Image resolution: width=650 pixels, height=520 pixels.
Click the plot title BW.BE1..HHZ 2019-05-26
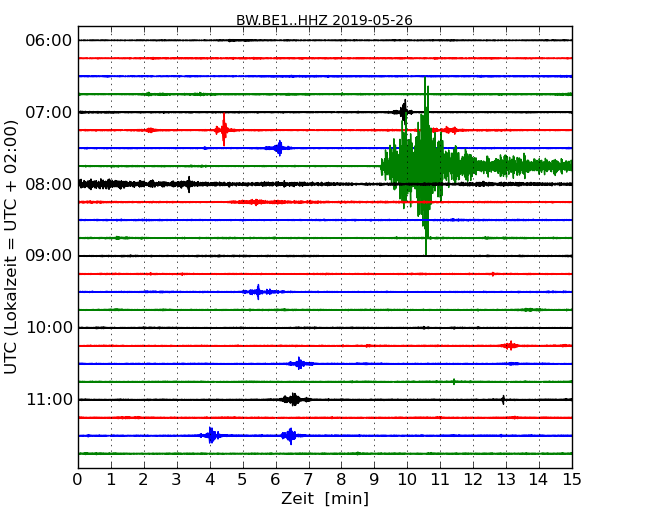click(x=324, y=20)
